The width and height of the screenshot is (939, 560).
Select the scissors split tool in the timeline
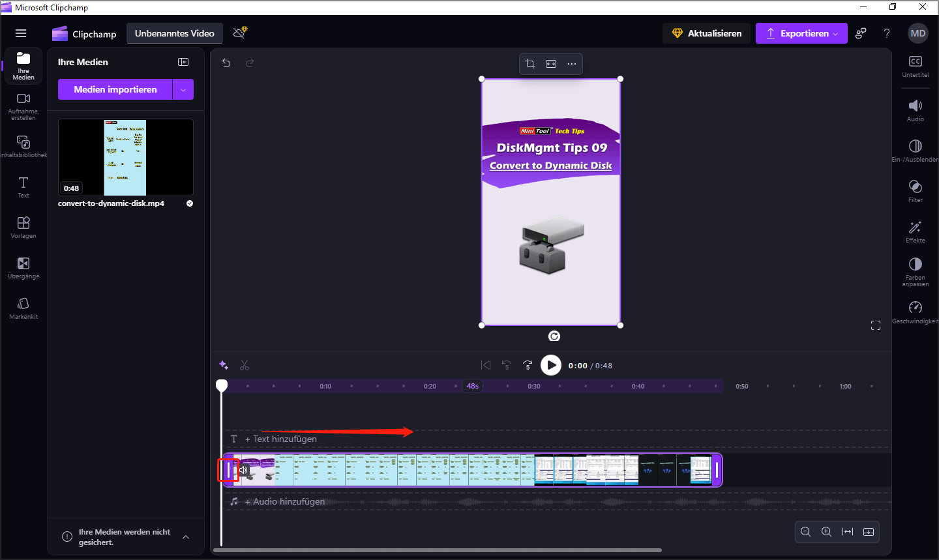point(245,365)
